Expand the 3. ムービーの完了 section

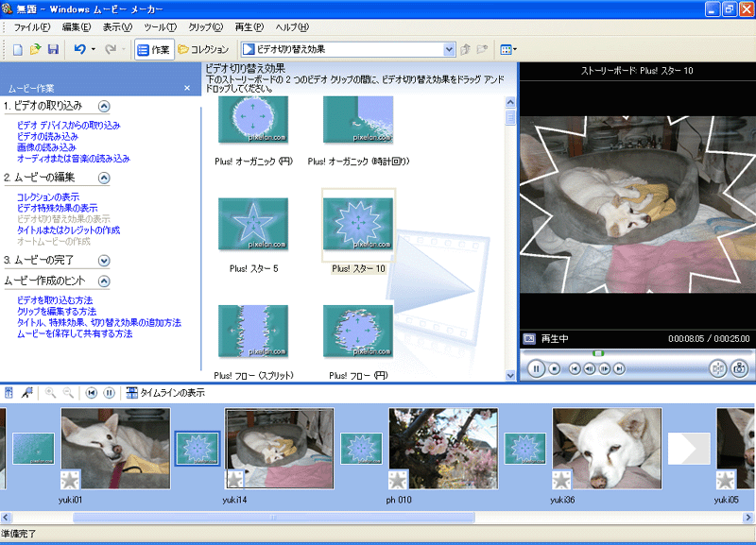[x=104, y=261]
